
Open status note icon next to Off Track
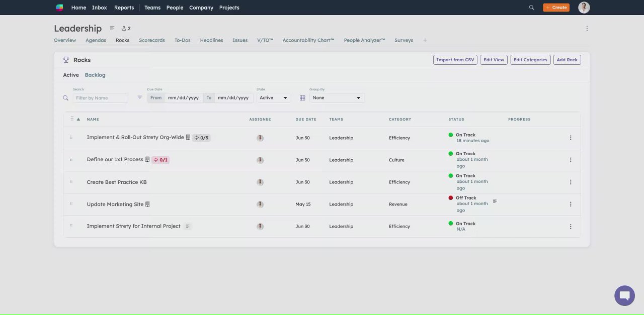(495, 201)
